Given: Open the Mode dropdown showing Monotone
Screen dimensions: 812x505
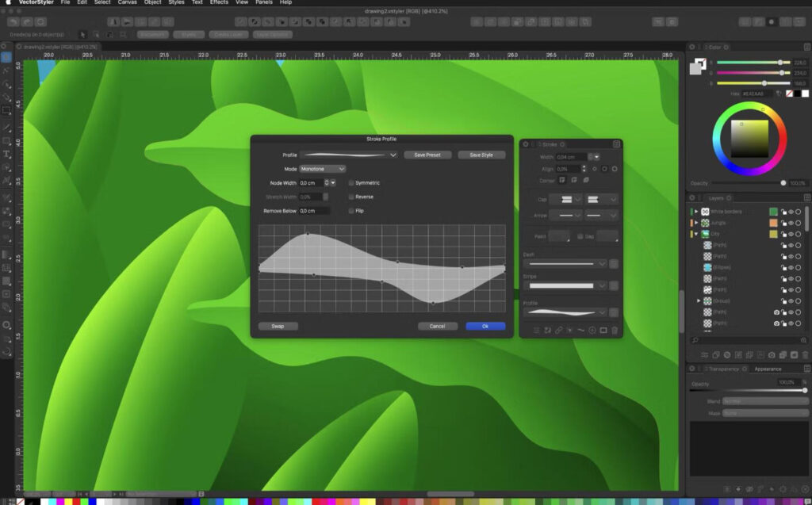Looking at the screenshot, I should pos(321,168).
